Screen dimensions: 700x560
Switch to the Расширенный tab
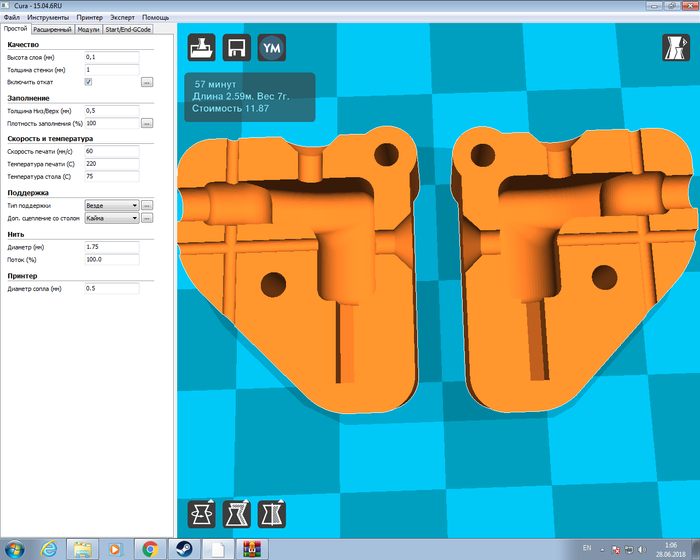[52, 30]
